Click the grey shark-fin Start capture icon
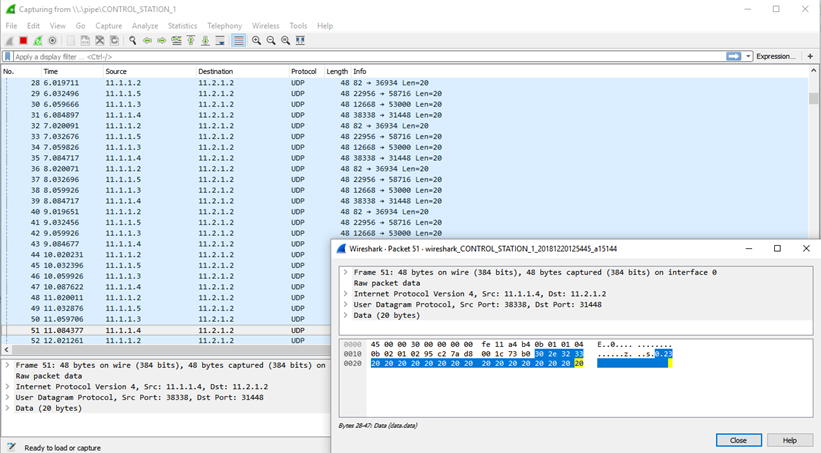Image resolution: width=821 pixels, height=453 pixels. pyautogui.click(x=9, y=40)
